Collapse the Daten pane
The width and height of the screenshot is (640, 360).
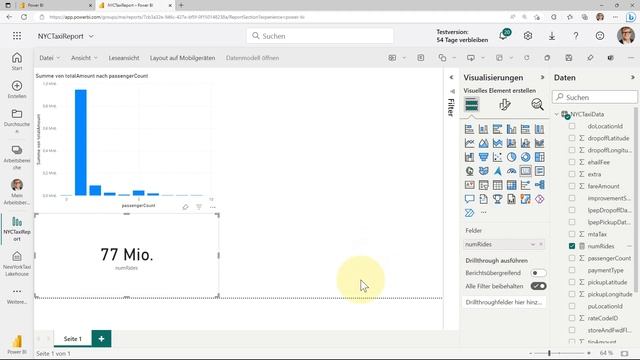click(633, 77)
